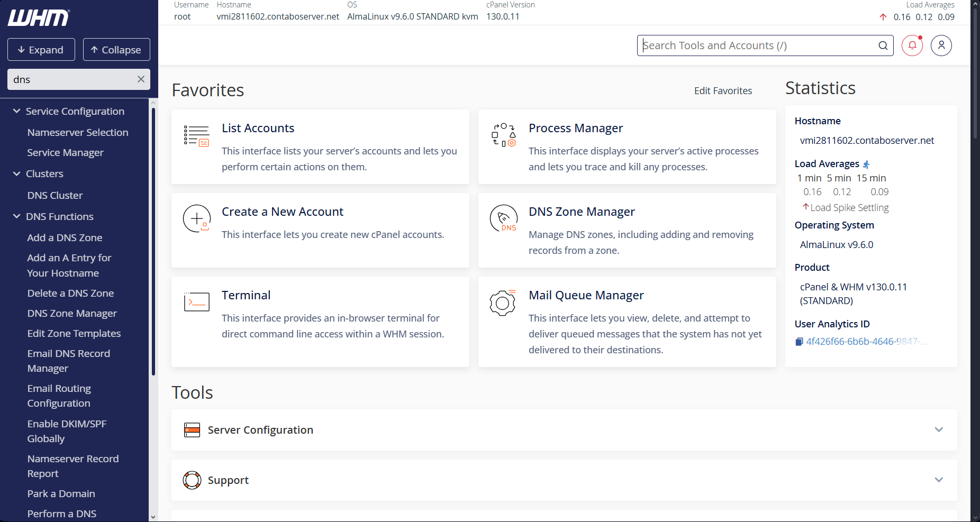Click the Support lifebuoy icon

click(192, 480)
